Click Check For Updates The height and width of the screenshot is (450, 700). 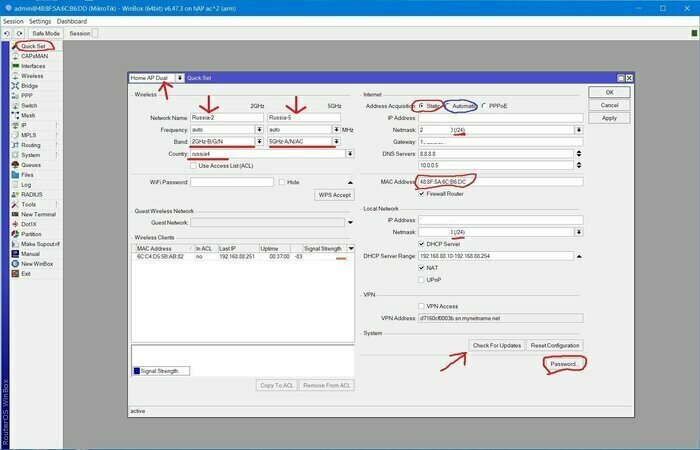[x=497, y=345]
